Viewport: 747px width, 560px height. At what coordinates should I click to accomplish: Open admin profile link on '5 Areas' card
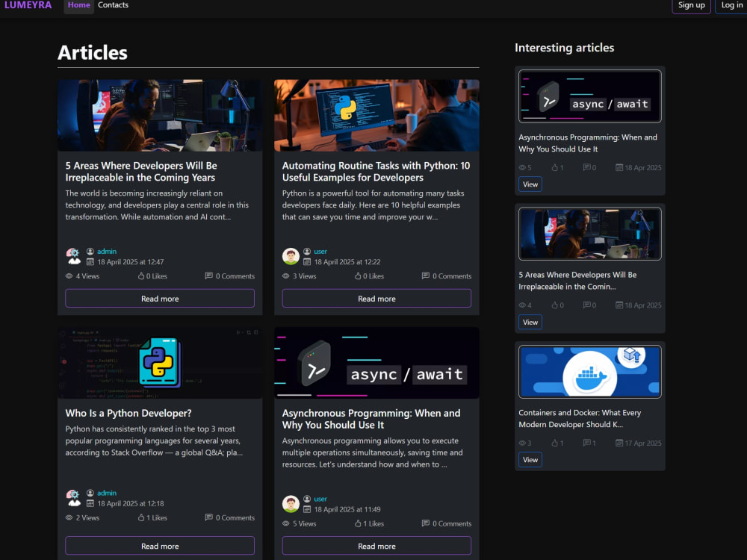tap(107, 252)
